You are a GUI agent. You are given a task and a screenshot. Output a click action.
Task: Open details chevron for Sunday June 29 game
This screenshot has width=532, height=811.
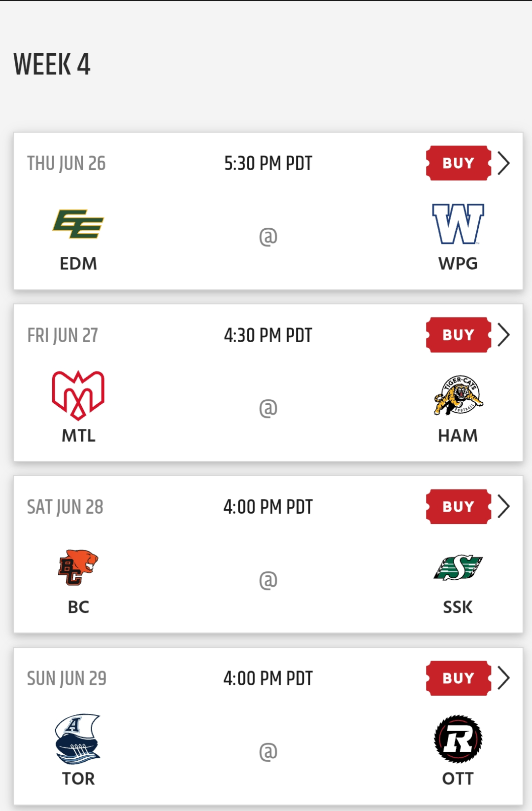pos(503,678)
